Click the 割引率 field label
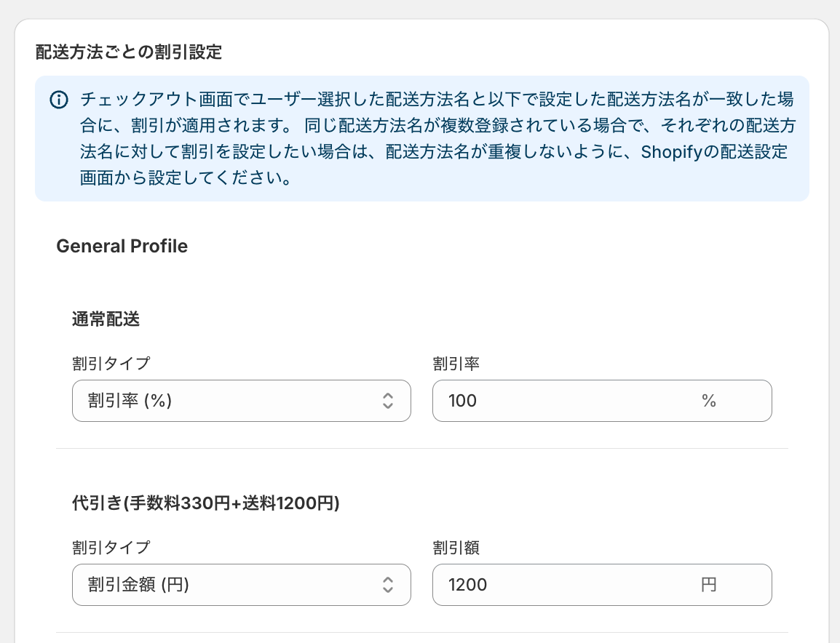840x643 pixels. (x=456, y=363)
